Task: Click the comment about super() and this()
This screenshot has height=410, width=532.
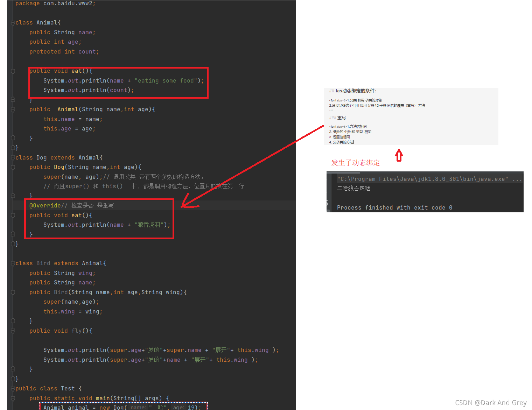Action: [144, 186]
